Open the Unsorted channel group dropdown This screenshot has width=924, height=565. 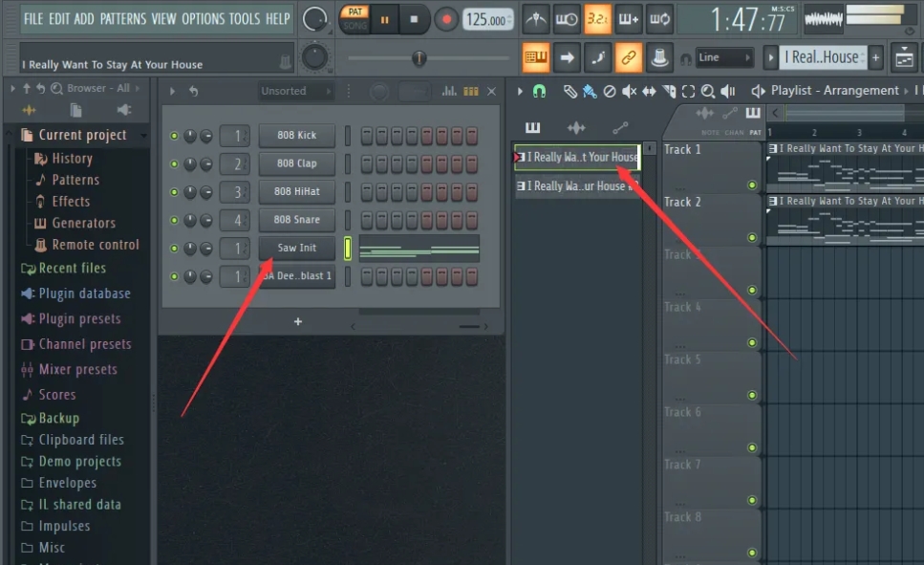click(294, 90)
